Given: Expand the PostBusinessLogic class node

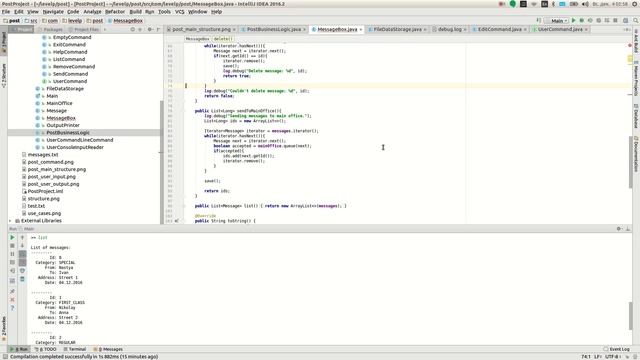Looking at the screenshot, I should 43,133.
